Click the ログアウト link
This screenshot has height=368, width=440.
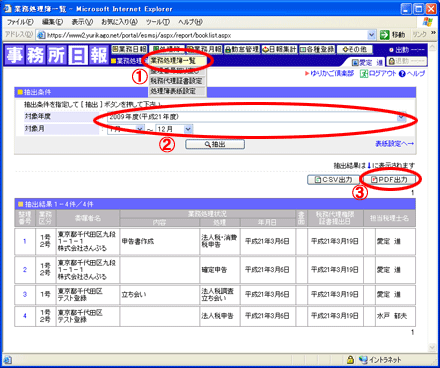point(382,73)
